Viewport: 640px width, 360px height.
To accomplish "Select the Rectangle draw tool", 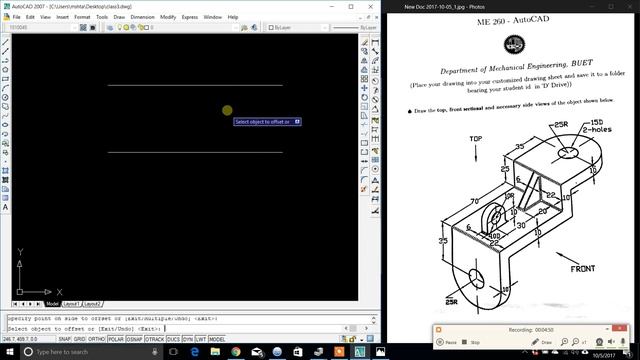I will 5,79.
